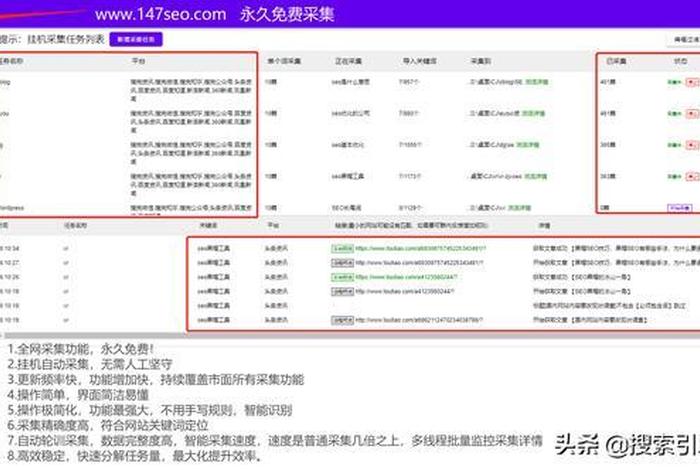Click the horizontal scrollbar below the log table

coord(350,335)
